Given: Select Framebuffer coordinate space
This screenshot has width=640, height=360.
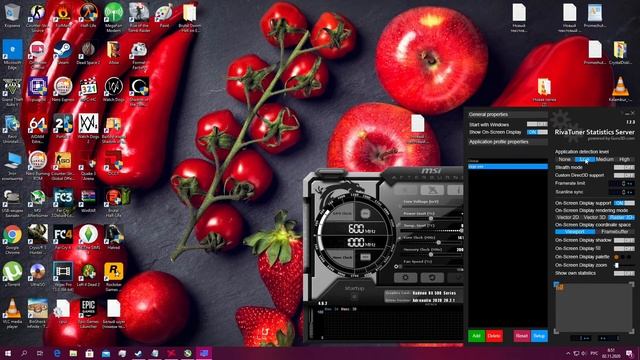Looking at the screenshot, I should coord(615,232).
